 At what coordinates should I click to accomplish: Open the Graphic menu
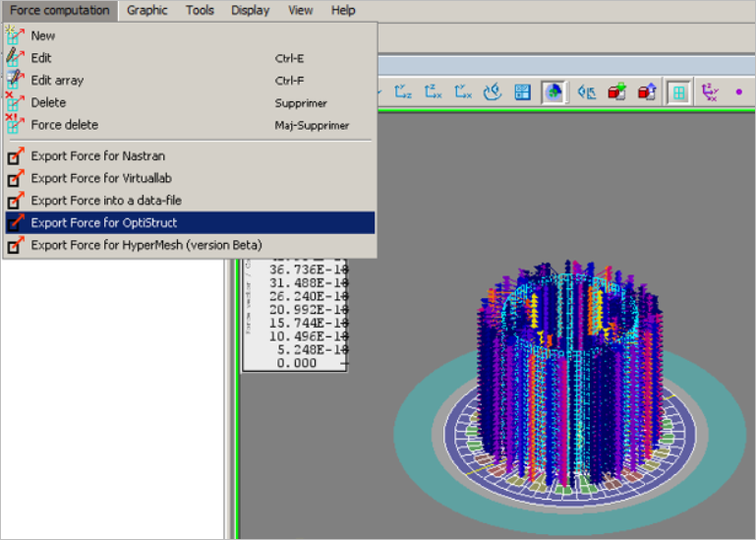(146, 10)
